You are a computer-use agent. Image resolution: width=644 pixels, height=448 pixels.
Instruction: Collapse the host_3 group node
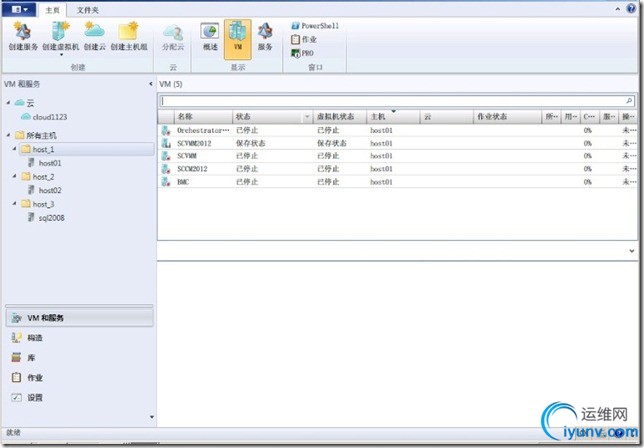pos(15,204)
